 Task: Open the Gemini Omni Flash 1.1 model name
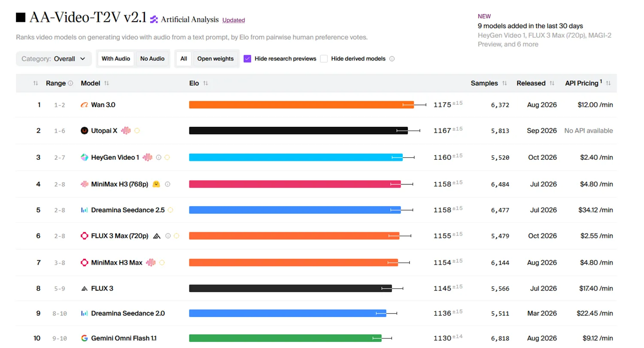click(x=124, y=338)
